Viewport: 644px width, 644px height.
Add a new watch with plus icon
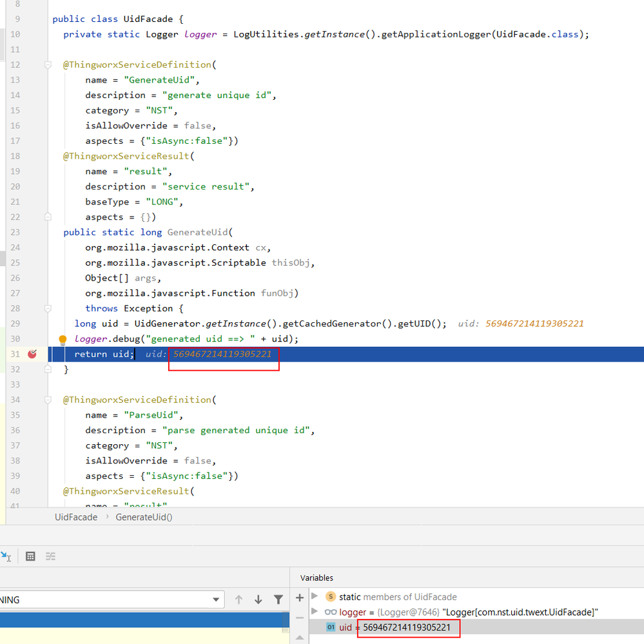click(300, 598)
